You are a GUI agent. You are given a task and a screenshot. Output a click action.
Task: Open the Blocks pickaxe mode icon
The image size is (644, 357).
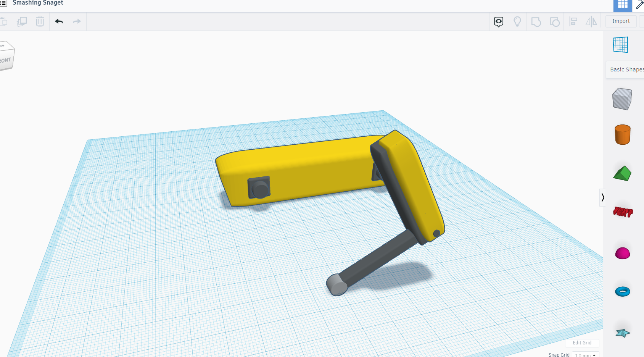(x=640, y=5)
